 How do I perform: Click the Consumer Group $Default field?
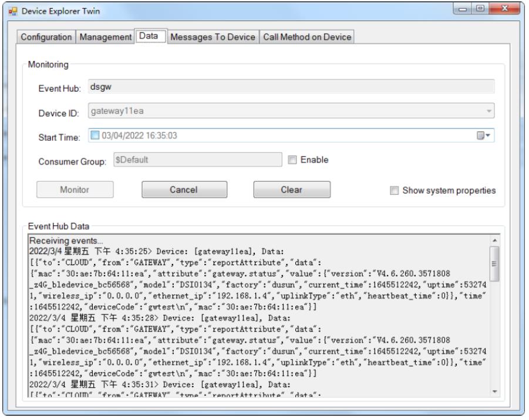pyautogui.click(x=198, y=160)
